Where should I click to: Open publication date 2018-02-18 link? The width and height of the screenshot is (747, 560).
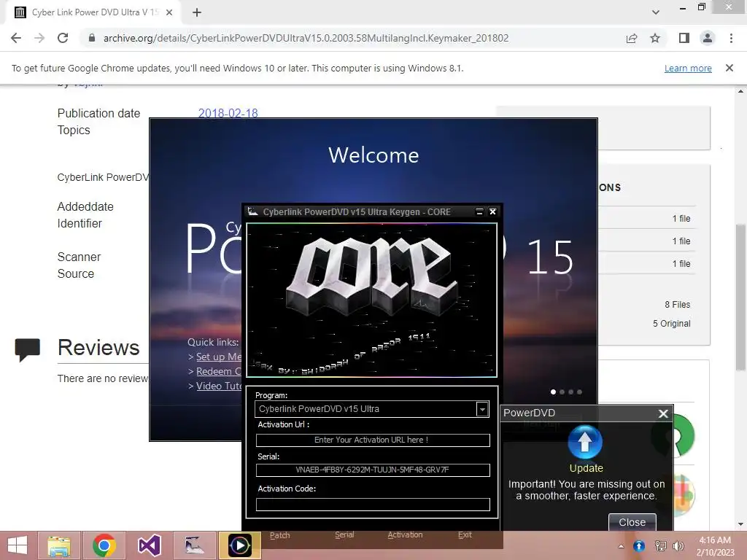[x=228, y=113]
